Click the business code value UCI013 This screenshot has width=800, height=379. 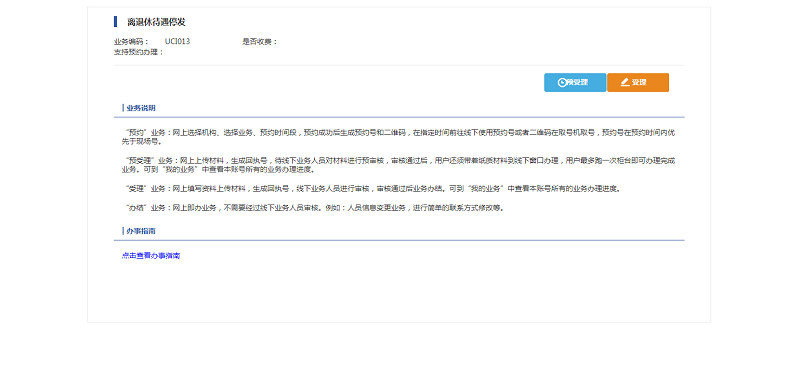(178, 41)
